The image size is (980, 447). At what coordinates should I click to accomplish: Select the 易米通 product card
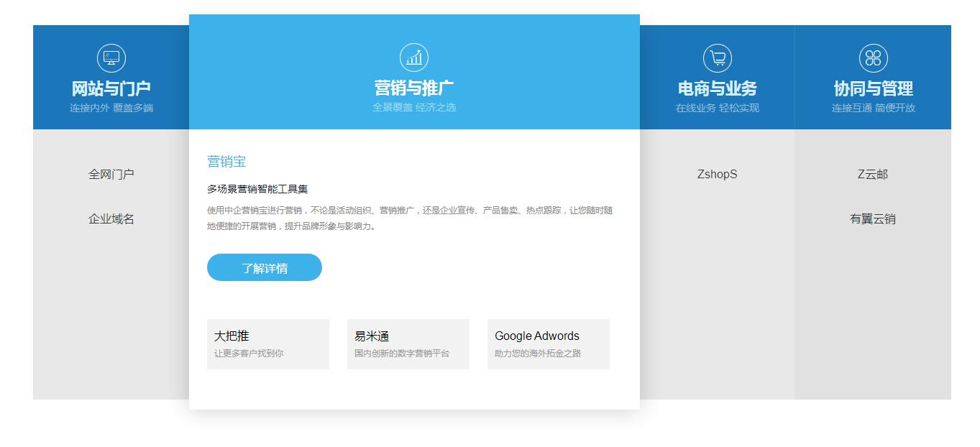(x=408, y=344)
